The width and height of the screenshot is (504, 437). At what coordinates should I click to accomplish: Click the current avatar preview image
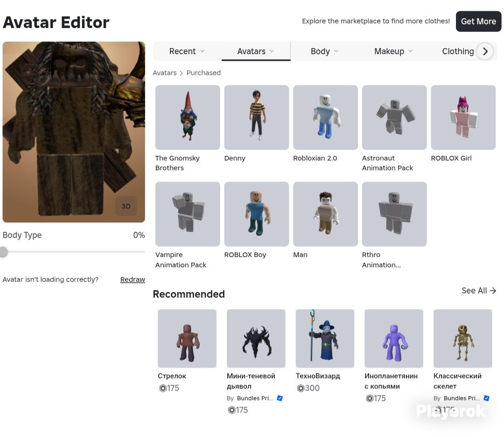(x=74, y=132)
